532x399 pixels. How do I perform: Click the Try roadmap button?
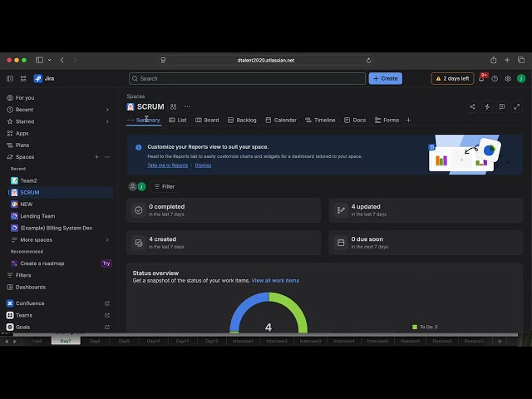coord(106,264)
